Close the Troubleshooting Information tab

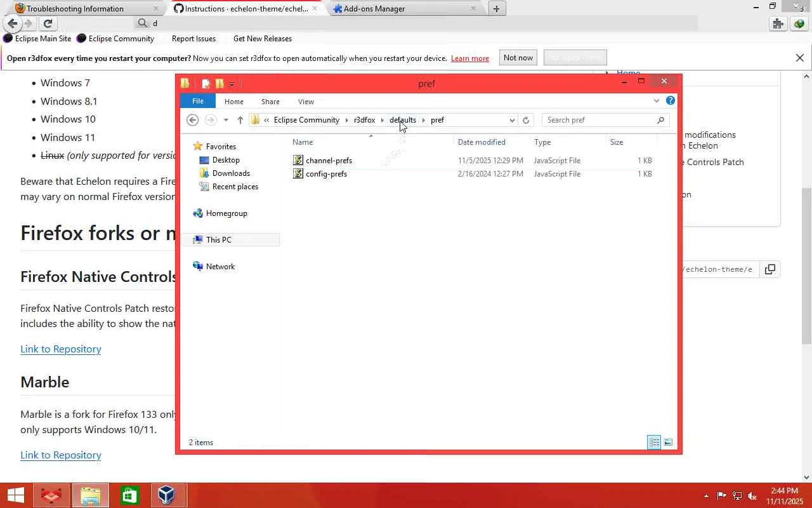pyautogui.click(x=156, y=8)
